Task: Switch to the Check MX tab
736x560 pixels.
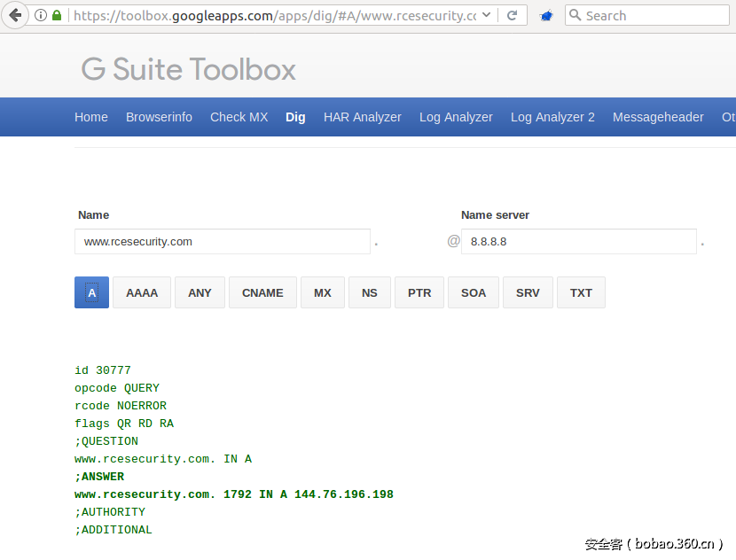Action: pyautogui.click(x=239, y=116)
